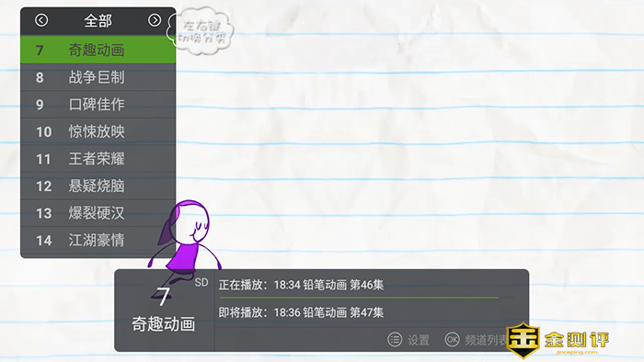This screenshot has width=644, height=362.
Task: Click the OK circle icon for 频道列表
Action: tap(453, 339)
